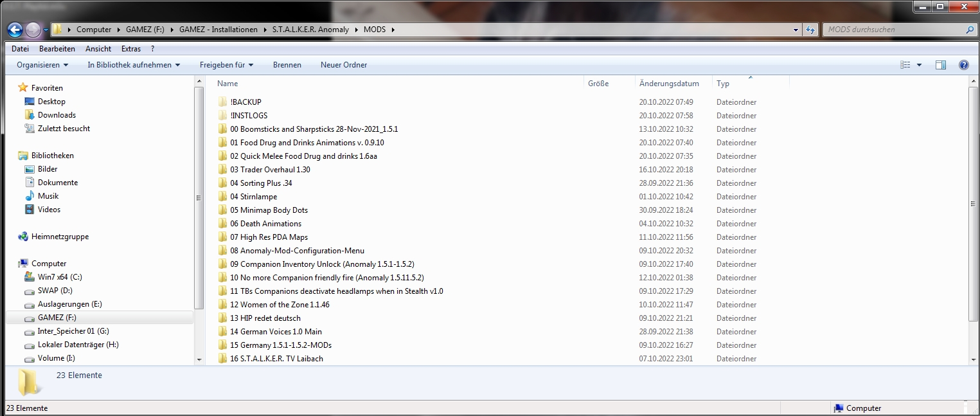Open the Ansicht menu
The height and width of the screenshot is (416, 980).
point(98,49)
